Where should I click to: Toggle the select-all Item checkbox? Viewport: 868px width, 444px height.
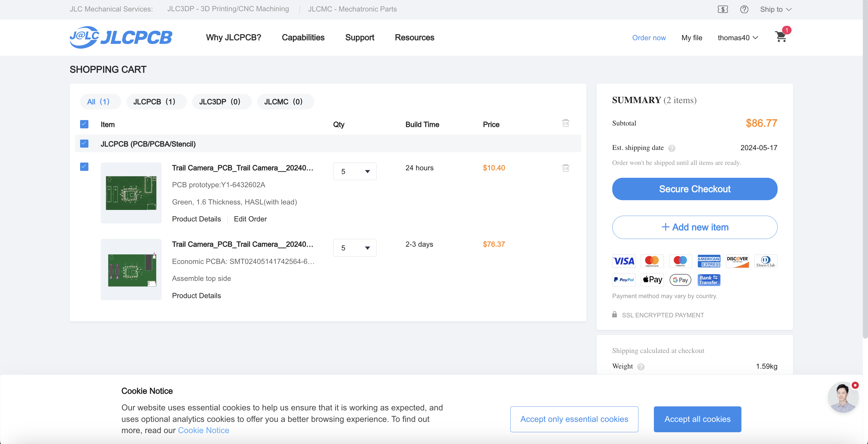(x=84, y=124)
